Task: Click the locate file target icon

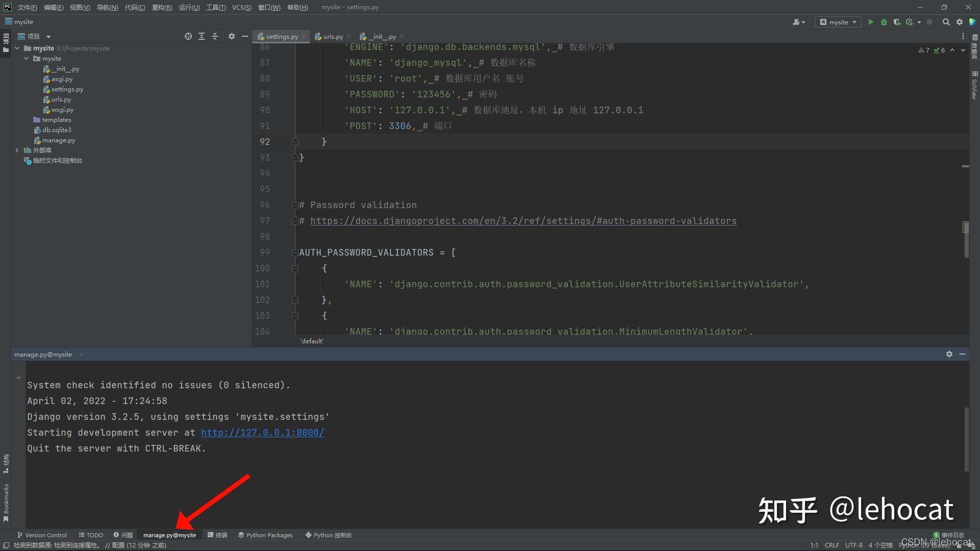Action: tap(188, 36)
